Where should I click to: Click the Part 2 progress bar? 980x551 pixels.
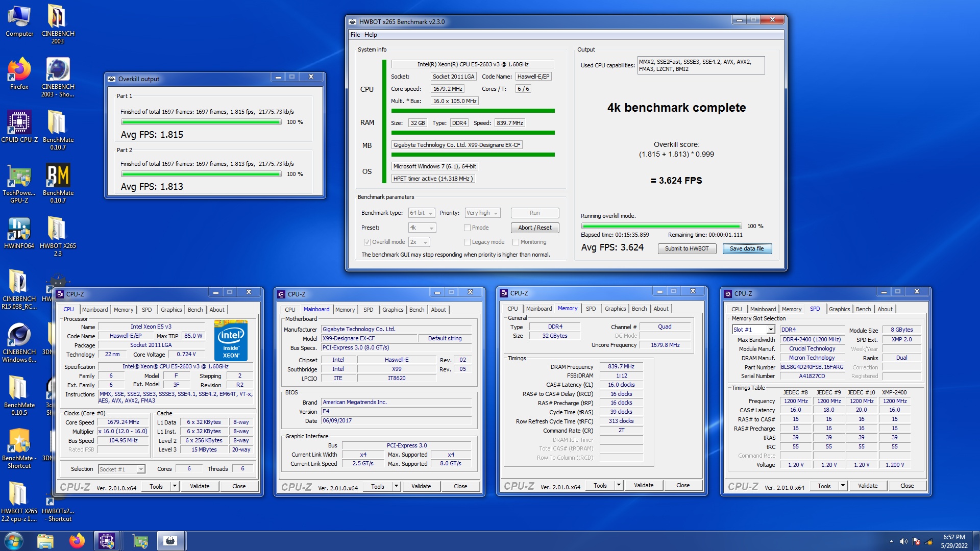201,174
